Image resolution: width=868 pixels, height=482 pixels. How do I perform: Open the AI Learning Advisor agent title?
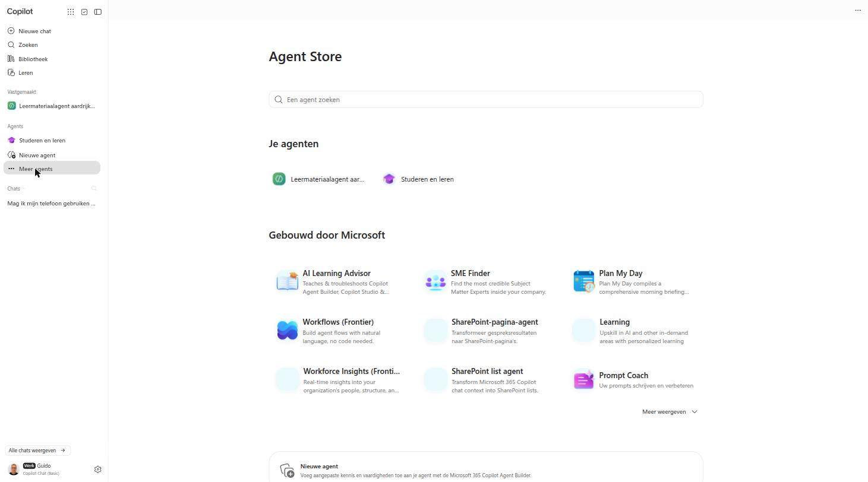click(x=336, y=273)
